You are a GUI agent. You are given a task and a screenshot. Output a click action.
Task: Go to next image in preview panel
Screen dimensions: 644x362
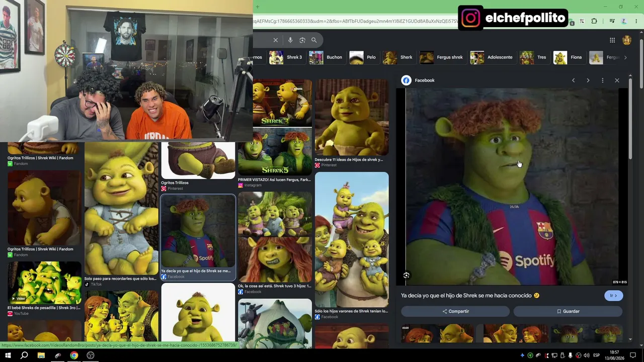click(588, 80)
